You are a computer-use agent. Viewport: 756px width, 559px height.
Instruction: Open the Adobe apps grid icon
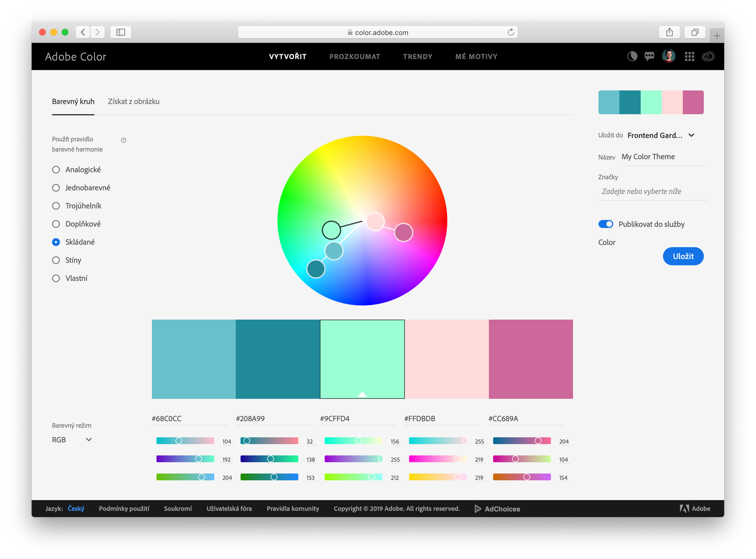[x=689, y=57]
